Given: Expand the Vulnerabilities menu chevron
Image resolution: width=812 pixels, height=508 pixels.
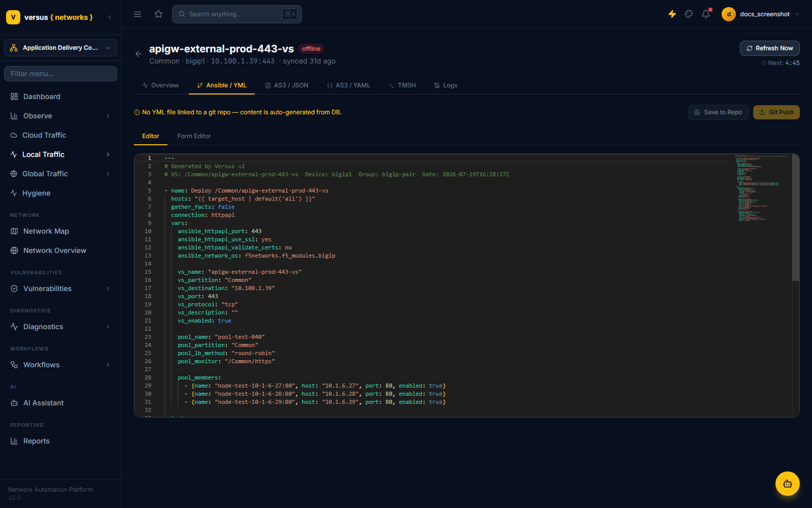Looking at the screenshot, I should click(x=108, y=289).
